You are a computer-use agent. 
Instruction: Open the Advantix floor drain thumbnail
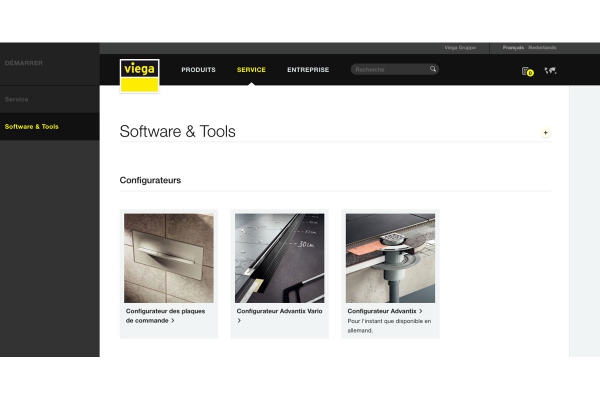point(390,258)
